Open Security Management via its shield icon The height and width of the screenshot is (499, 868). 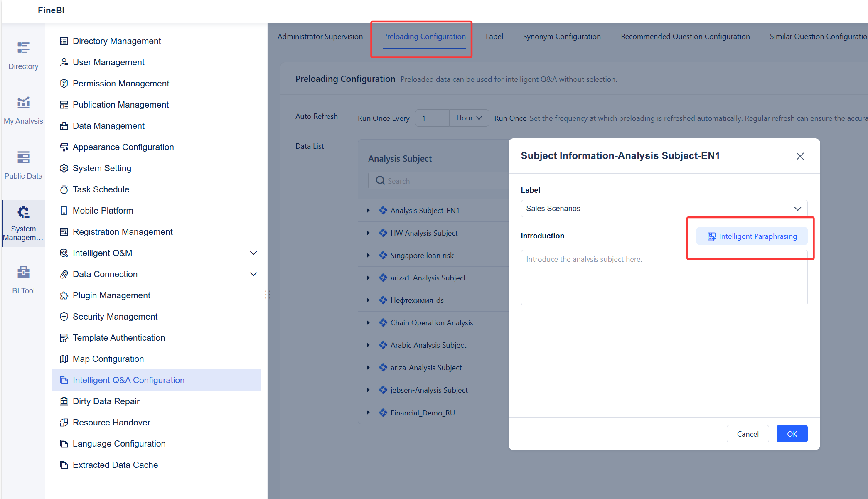64,316
